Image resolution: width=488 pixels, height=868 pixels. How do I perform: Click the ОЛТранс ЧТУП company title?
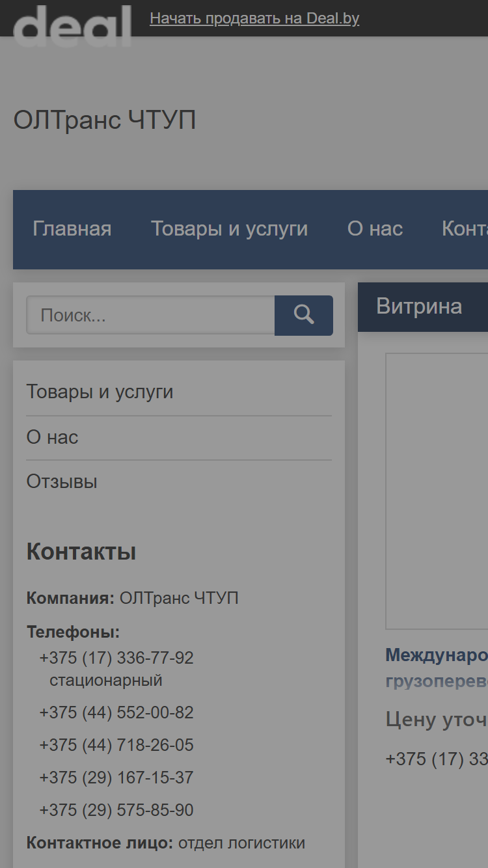(105, 120)
